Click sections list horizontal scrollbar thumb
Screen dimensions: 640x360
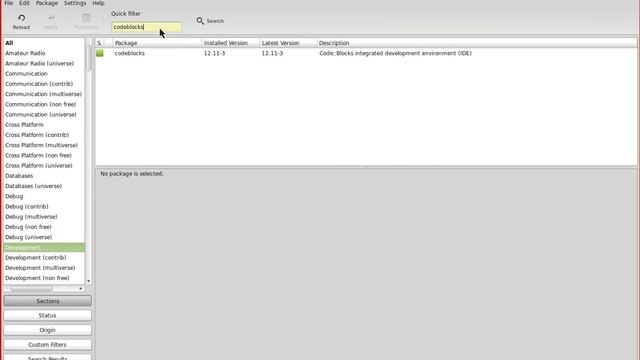(x=32, y=289)
